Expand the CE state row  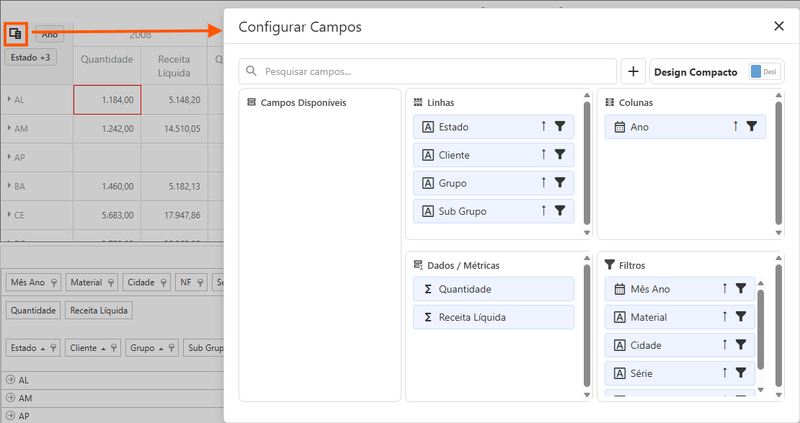coord(9,215)
